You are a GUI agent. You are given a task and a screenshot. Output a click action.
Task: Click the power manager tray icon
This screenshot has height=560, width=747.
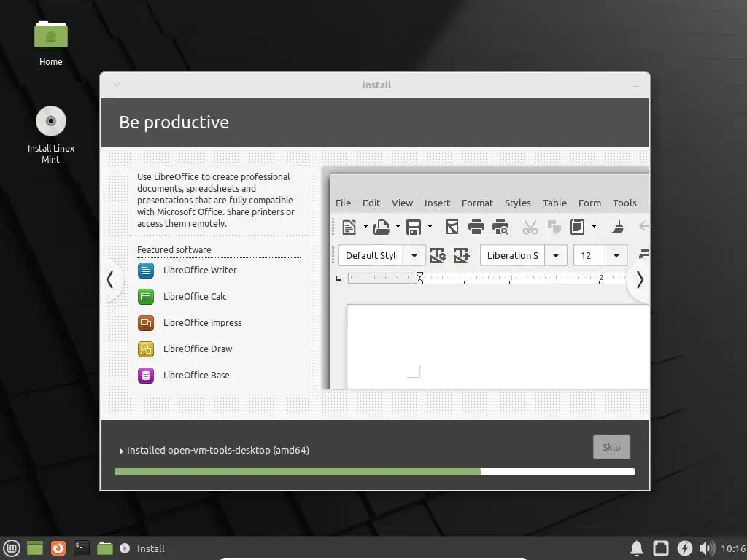684,548
